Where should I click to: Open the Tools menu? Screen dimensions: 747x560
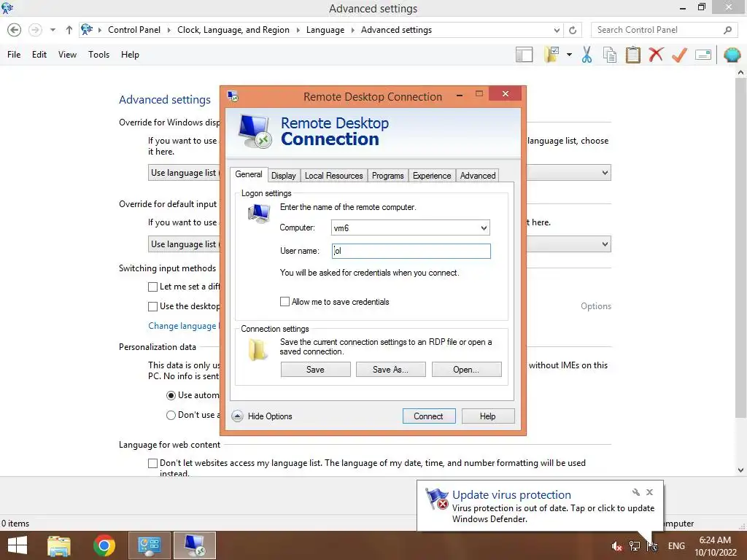(x=98, y=55)
